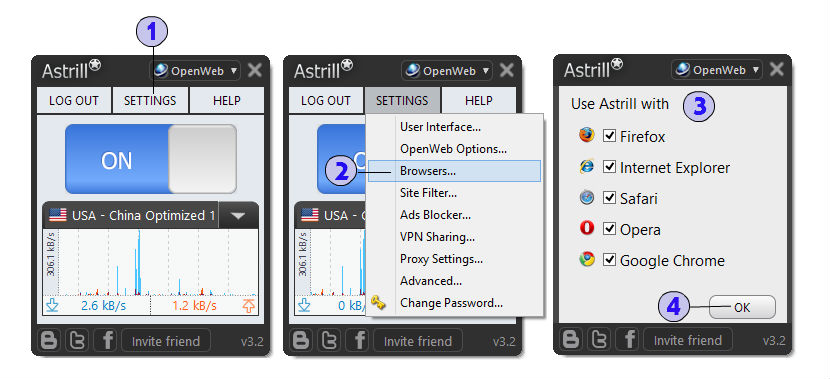
Task: Open Facebook icon in right window footer
Action: click(x=627, y=340)
